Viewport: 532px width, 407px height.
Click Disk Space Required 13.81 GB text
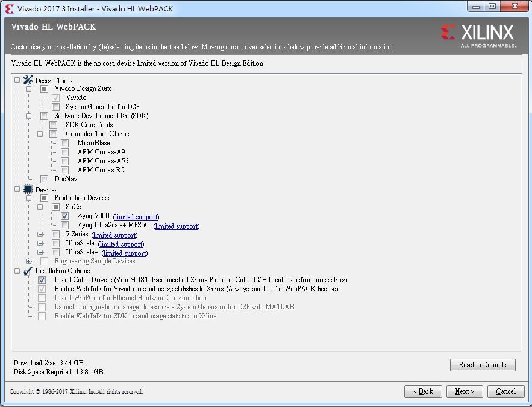click(x=58, y=372)
